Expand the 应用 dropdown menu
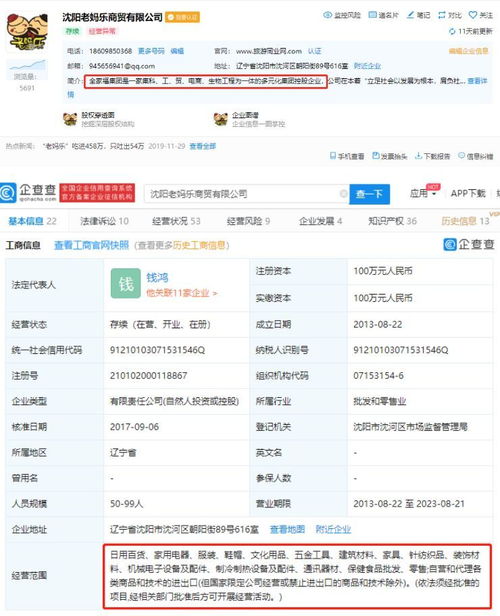 [x=423, y=193]
